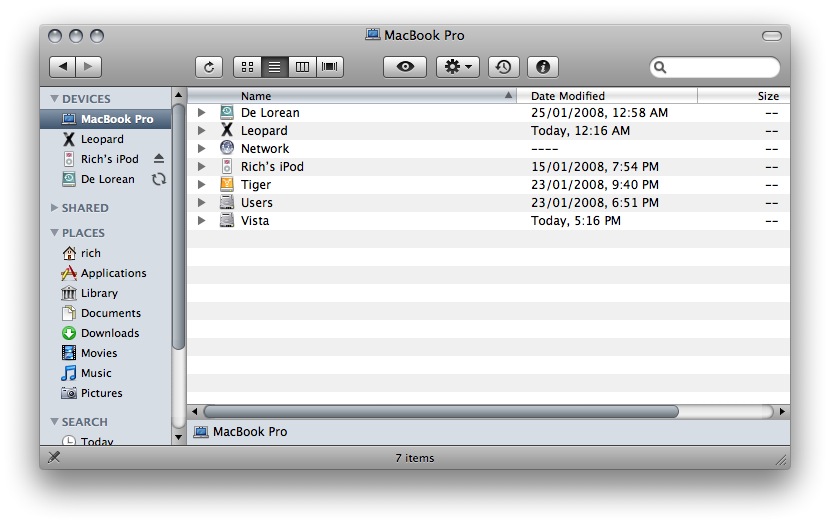
Task: Go back with the left arrow button
Action: click(x=62, y=67)
